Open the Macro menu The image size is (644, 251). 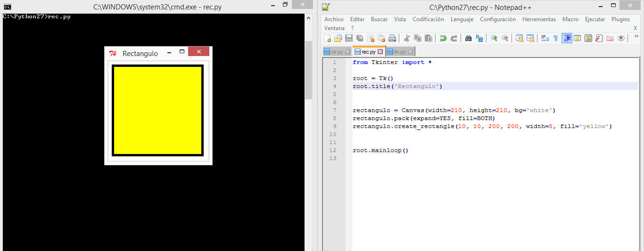pyautogui.click(x=570, y=19)
